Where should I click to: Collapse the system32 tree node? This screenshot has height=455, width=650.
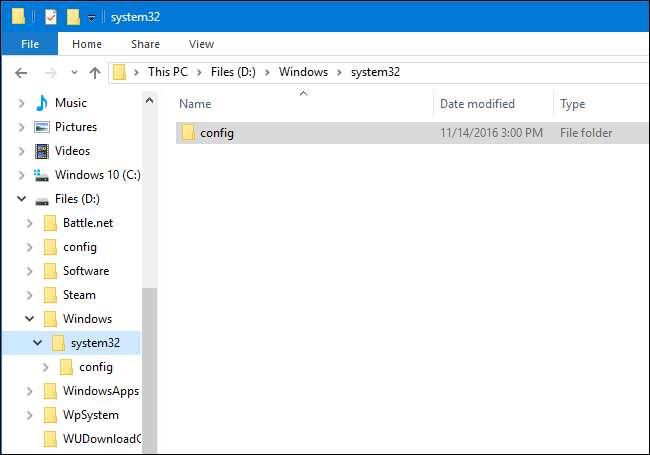pos(37,343)
